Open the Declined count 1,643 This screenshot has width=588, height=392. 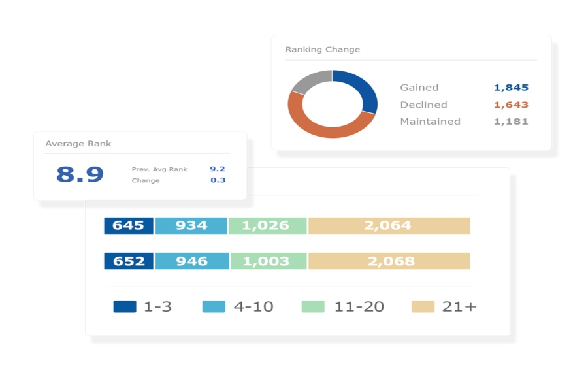511,105
